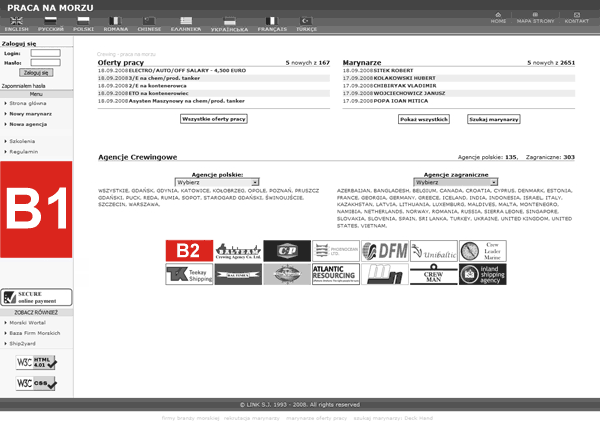Open ETO na kontenerowiec offer

pos(158,93)
